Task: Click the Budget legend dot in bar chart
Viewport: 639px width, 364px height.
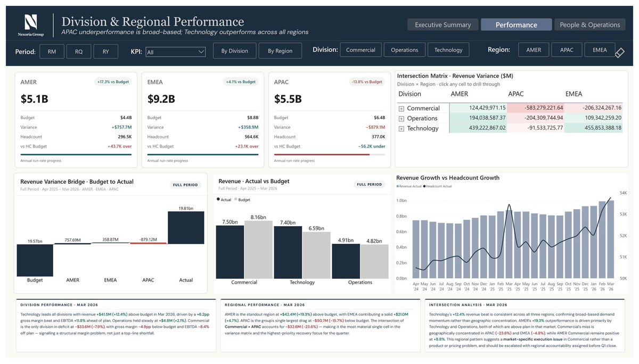Action: pos(235,200)
